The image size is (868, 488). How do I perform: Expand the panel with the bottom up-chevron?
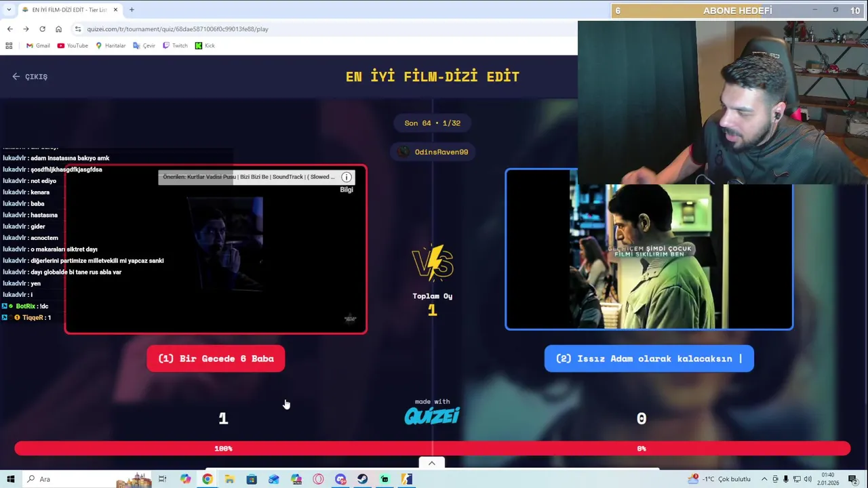[x=432, y=463]
